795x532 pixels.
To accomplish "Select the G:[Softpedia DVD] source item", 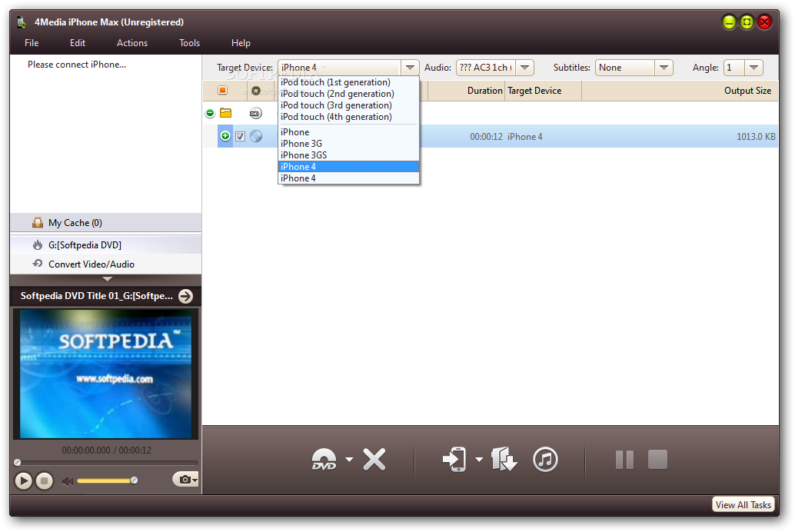I will pyautogui.click(x=105, y=245).
